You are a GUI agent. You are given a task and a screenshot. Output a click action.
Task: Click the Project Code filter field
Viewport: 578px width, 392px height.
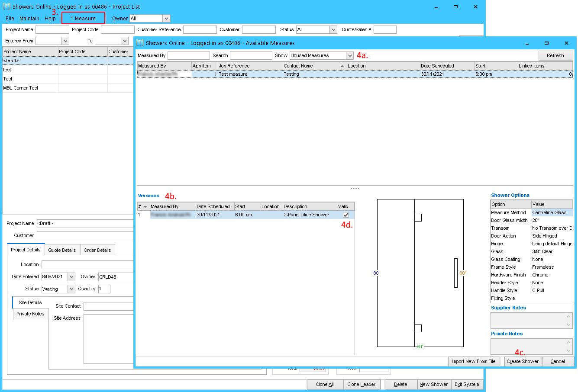click(x=118, y=30)
